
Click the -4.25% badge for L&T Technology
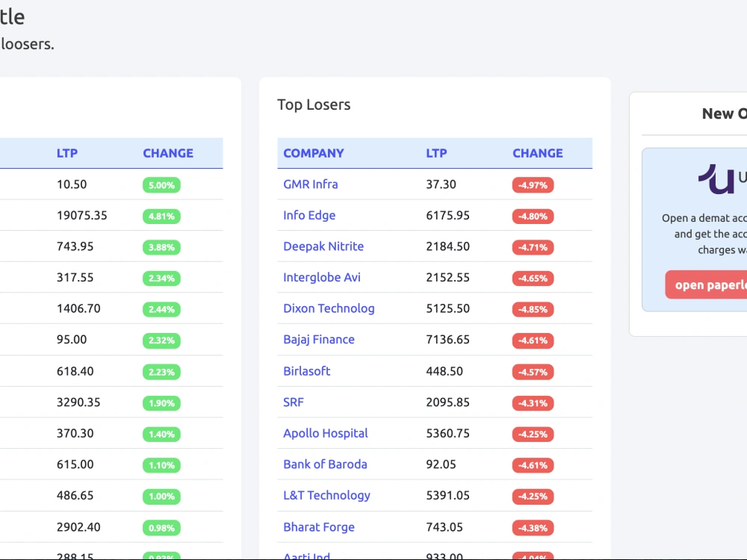(533, 497)
